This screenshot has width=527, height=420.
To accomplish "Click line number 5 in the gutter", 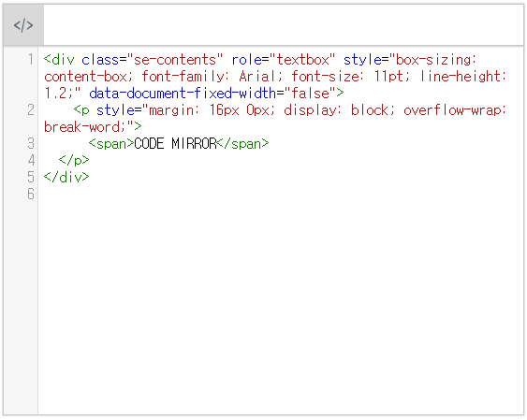I will tap(31, 177).
